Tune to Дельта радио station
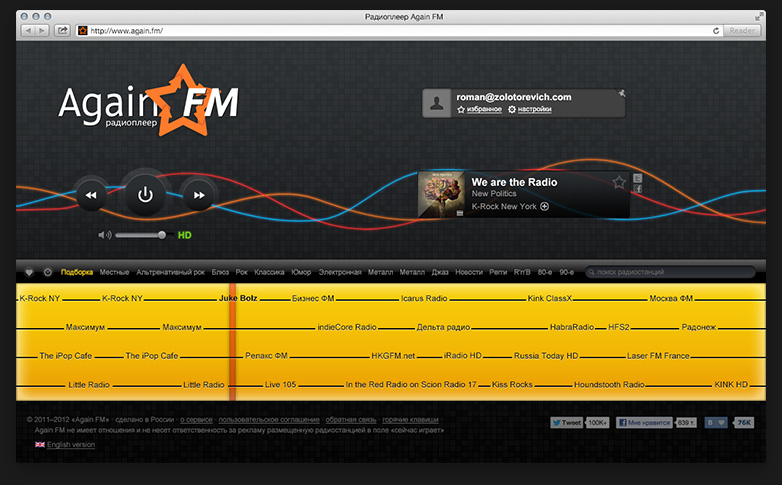Image resolution: width=782 pixels, height=485 pixels. pyautogui.click(x=443, y=327)
